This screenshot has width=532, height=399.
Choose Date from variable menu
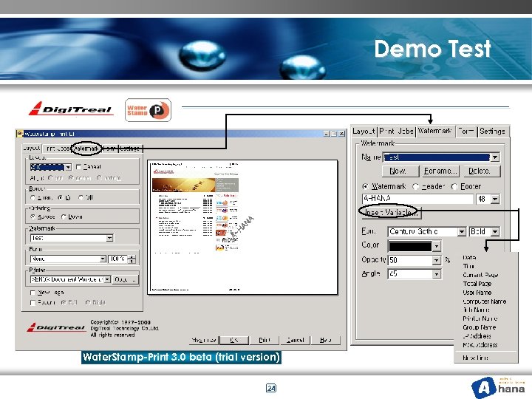pos(470,258)
